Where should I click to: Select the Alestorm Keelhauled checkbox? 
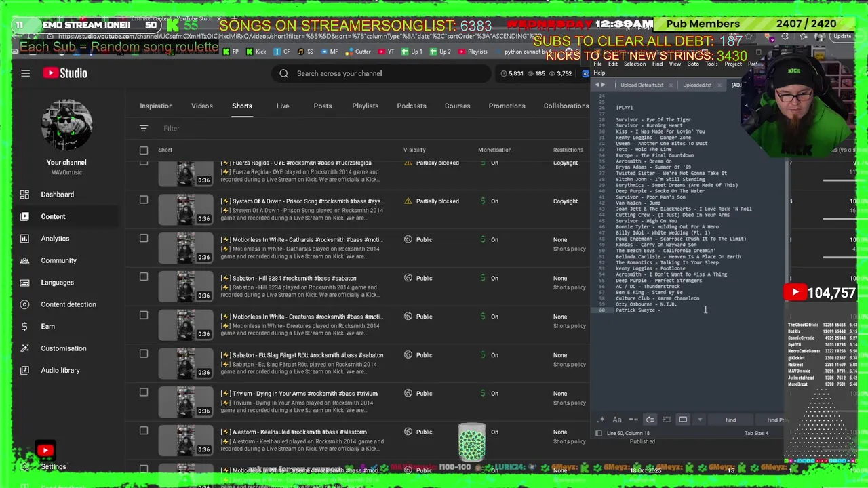pyautogui.click(x=144, y=430)
